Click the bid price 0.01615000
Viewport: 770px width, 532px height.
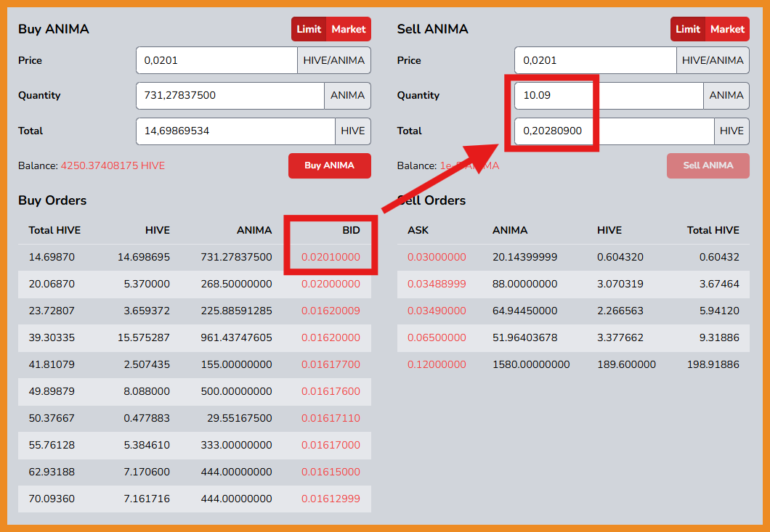[x=331, y=472]
